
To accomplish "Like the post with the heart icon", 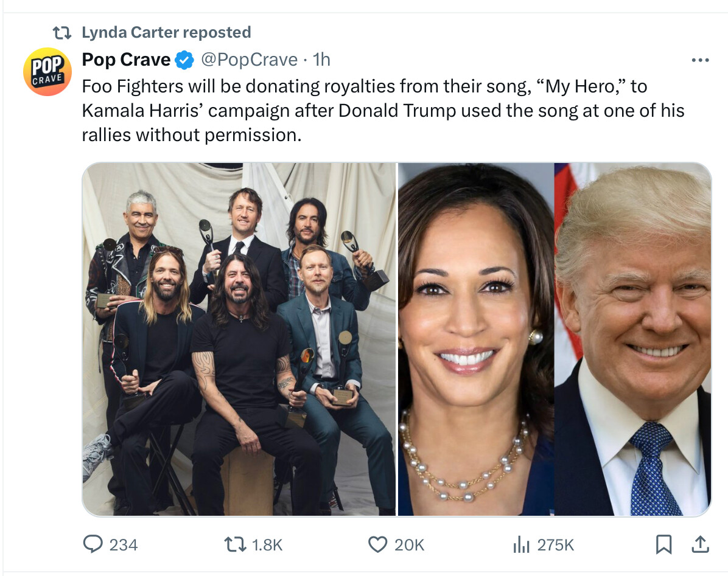I will pyautogui.click(x=378, y=544).
